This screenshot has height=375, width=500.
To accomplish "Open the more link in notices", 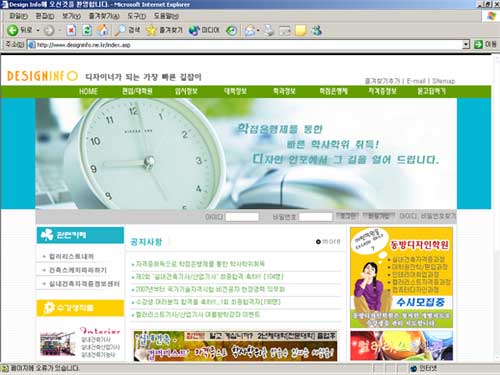I will tap(328, 241).
